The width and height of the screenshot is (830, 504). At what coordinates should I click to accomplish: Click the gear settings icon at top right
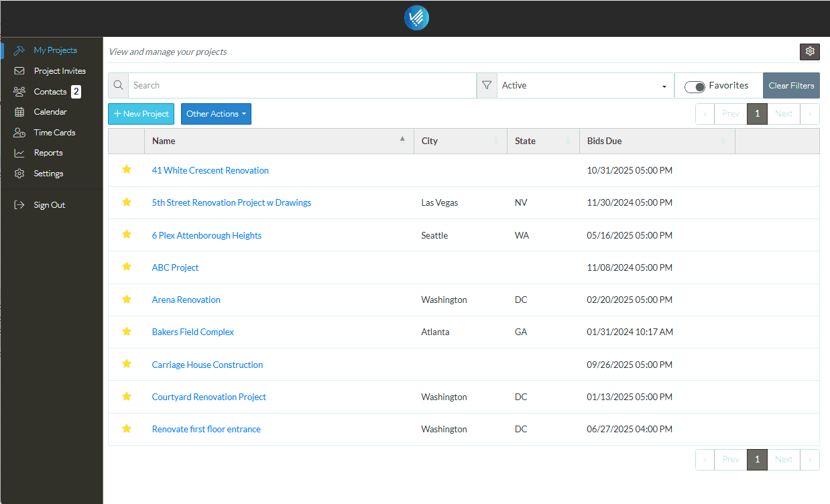coord(809,52)
